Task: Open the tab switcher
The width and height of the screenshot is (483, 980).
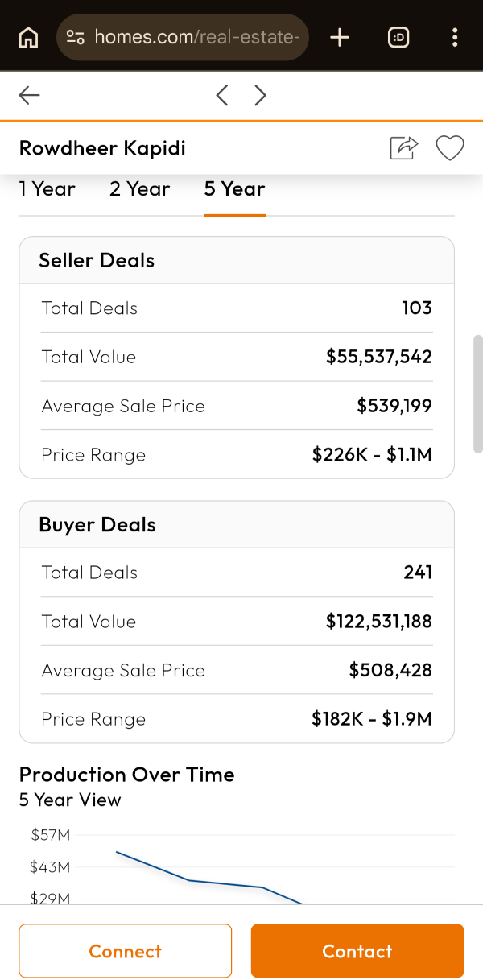Action: click(398, 37)
